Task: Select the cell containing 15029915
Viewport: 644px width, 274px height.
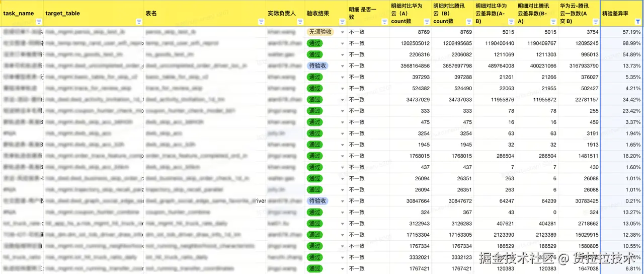Action: coord(579,235)
